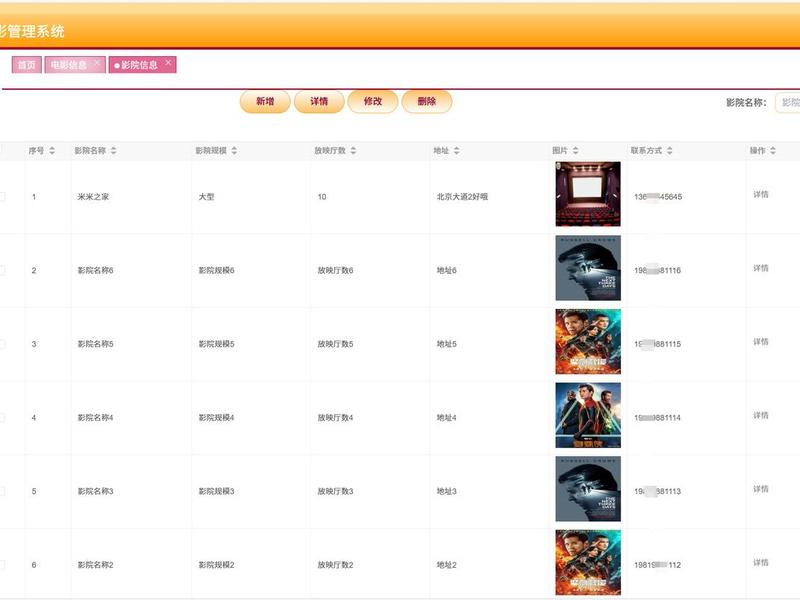Open 详情 link for 影院名称5
Screen dimensions: 800x600
pyautogui.click(x=761, y=342)
